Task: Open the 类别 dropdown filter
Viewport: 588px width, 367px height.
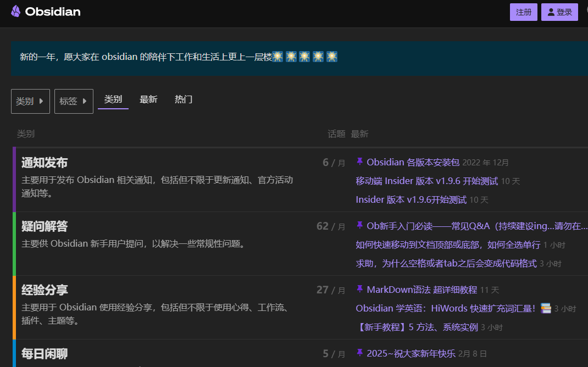Action: point(30,101)
